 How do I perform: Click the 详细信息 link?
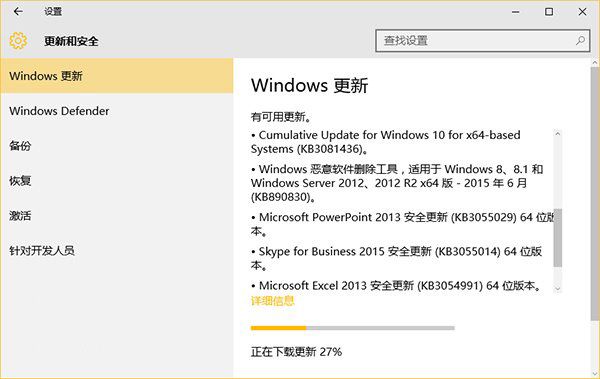coord(272,301)
